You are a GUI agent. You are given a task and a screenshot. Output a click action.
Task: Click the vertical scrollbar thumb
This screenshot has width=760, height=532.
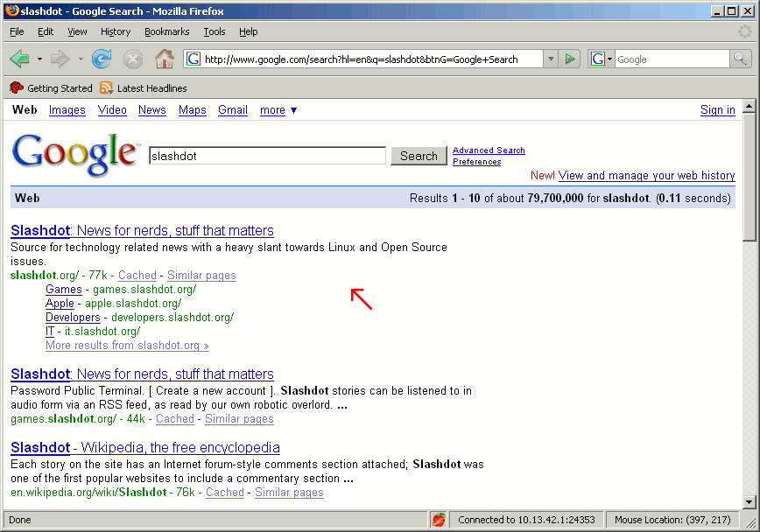[749, 177]
